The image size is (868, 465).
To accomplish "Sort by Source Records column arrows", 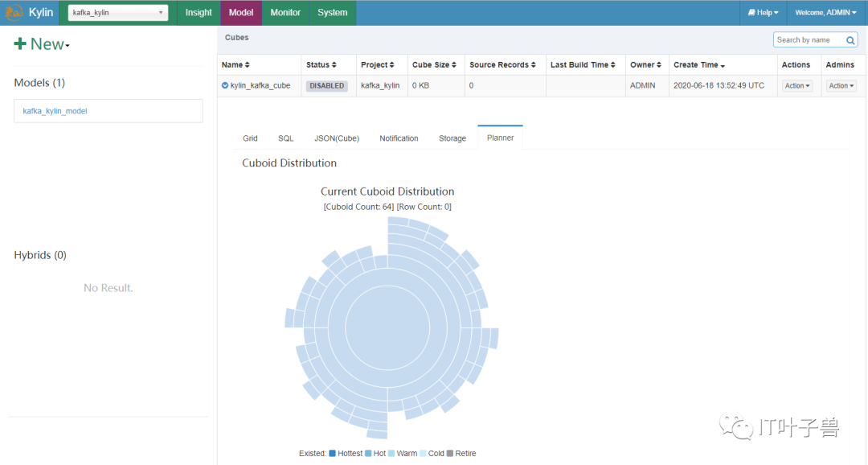I will (533, 65).
